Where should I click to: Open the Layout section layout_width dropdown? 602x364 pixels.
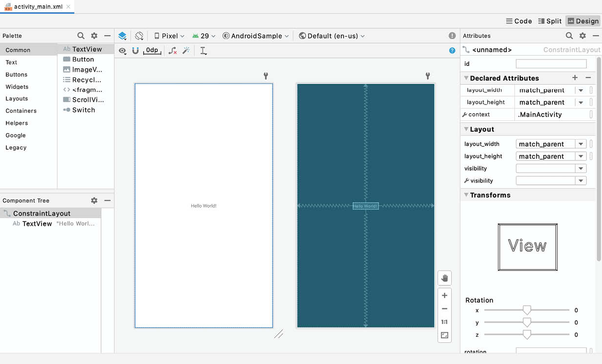point(581,144)
